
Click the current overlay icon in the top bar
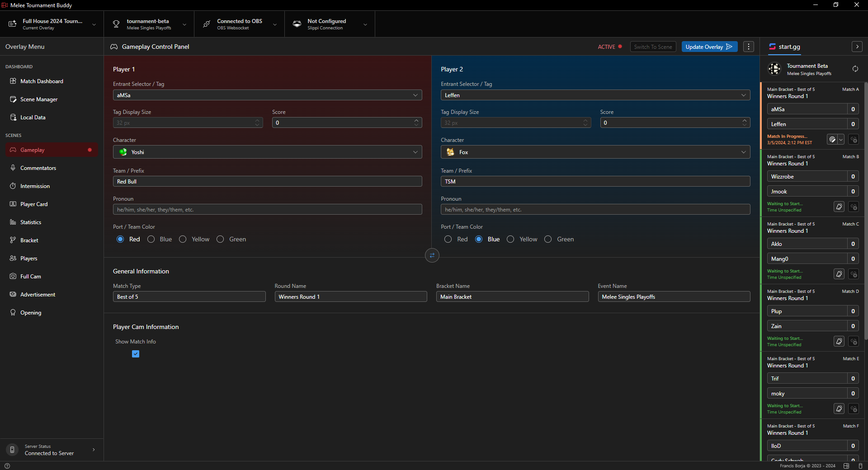tap(13, 24)
